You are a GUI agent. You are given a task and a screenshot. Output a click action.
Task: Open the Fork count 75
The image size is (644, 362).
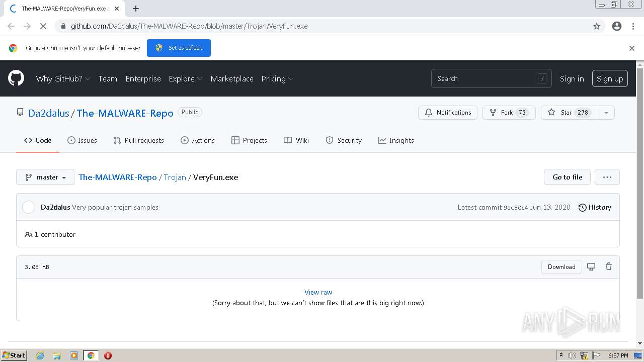tap(522, 113)
